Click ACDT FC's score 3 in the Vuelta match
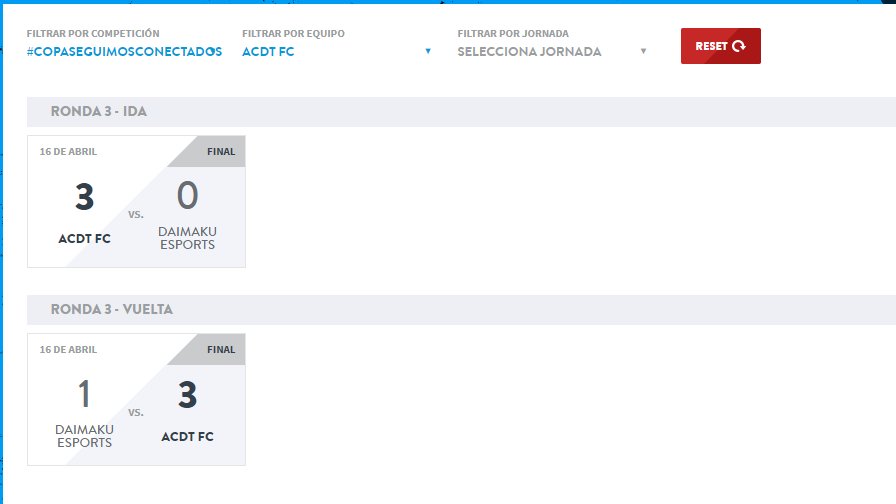 coord(187,395)
